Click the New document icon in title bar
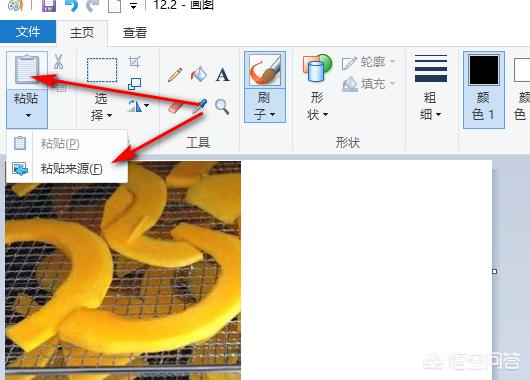 [x=114, y=6]
